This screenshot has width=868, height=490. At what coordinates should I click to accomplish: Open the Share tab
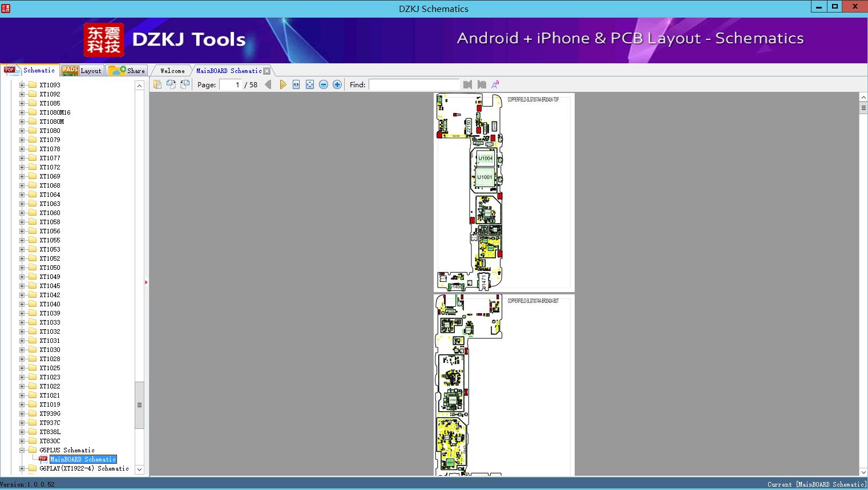(127, 71)
